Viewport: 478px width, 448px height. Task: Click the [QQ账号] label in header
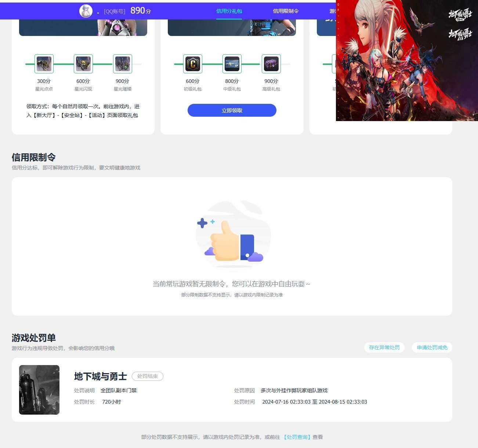[115, 11]
